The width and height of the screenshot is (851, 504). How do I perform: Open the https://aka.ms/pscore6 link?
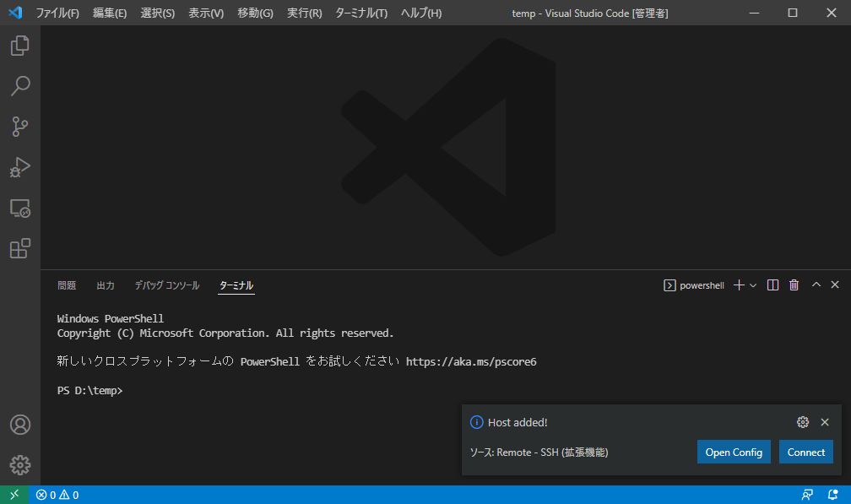point(471,362)
